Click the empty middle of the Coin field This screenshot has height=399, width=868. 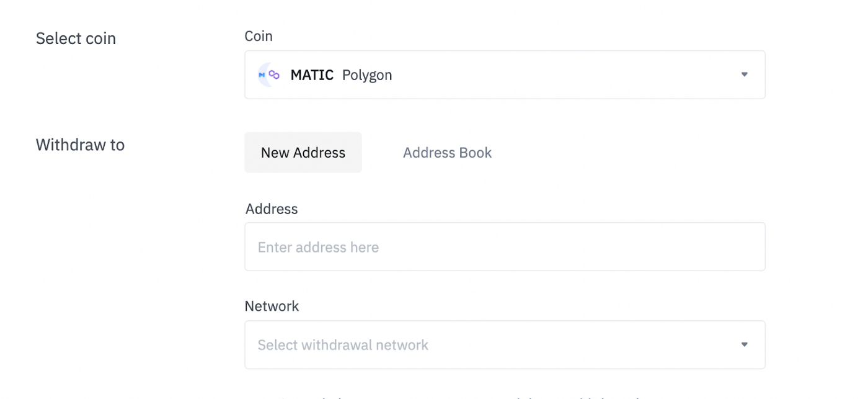558,74
